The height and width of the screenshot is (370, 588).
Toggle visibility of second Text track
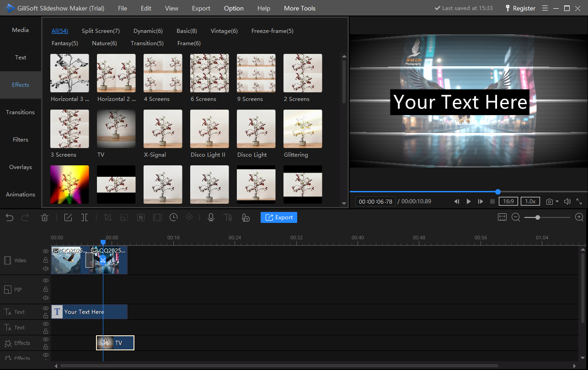point(46,324)
